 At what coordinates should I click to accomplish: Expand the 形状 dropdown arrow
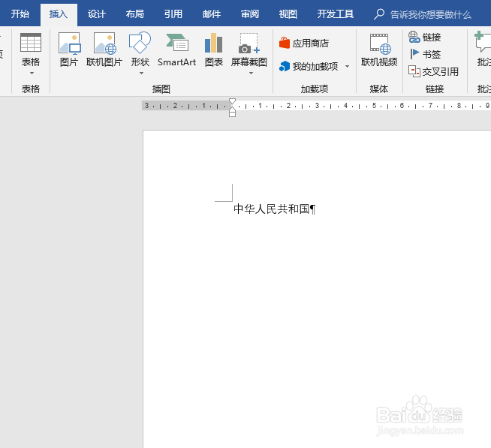[141, 74]
